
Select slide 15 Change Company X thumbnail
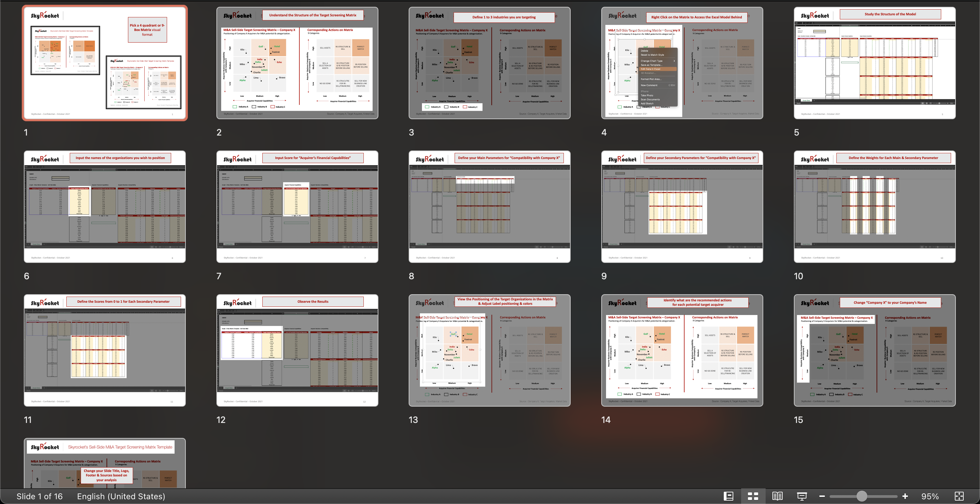point(875,350)
